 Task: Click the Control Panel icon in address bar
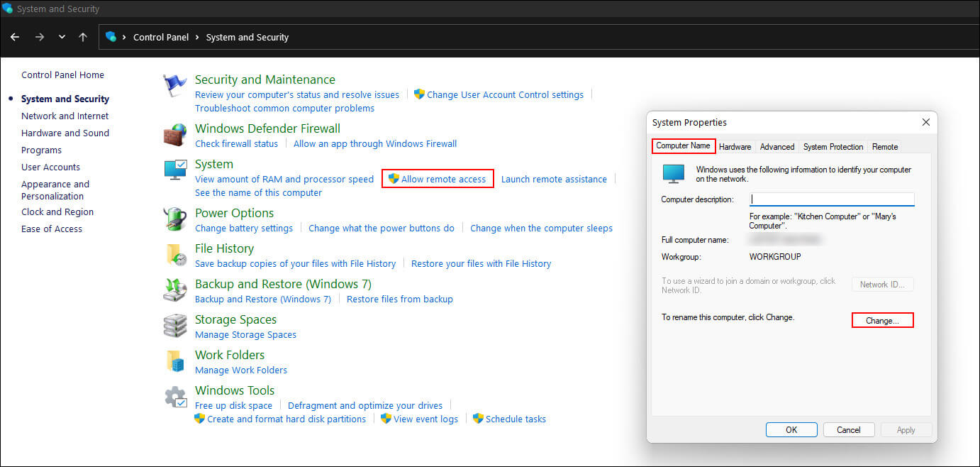(x=111, y=37)
